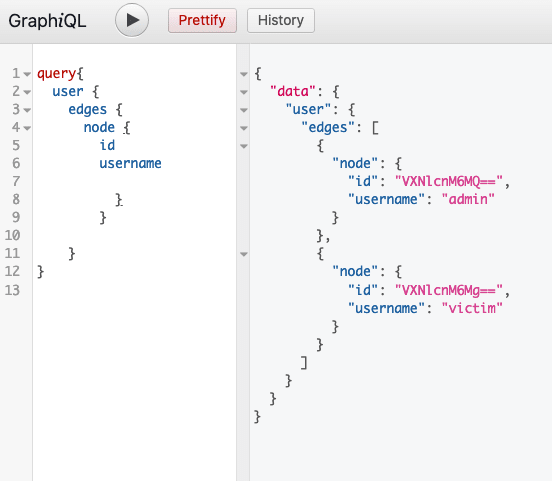
Task: Click the first "node" key in results
Action: (x=355, y=163)
